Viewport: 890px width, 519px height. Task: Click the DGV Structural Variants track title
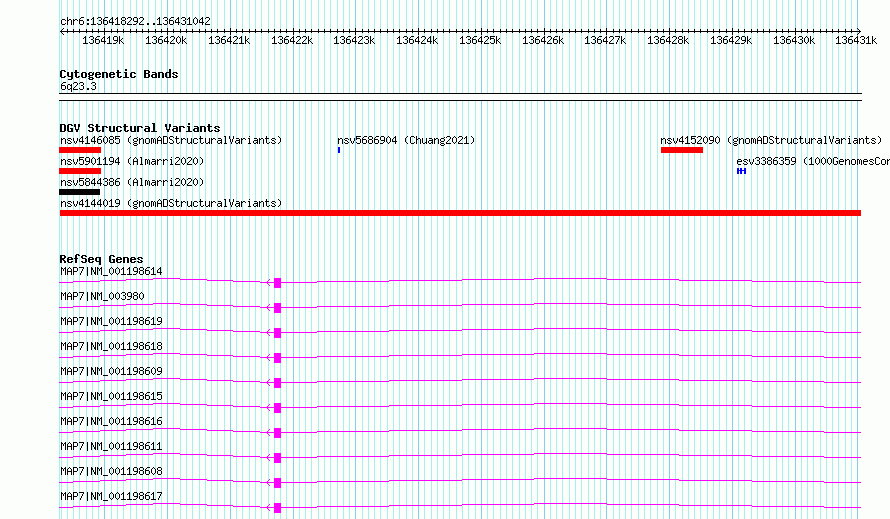(140, 128)
